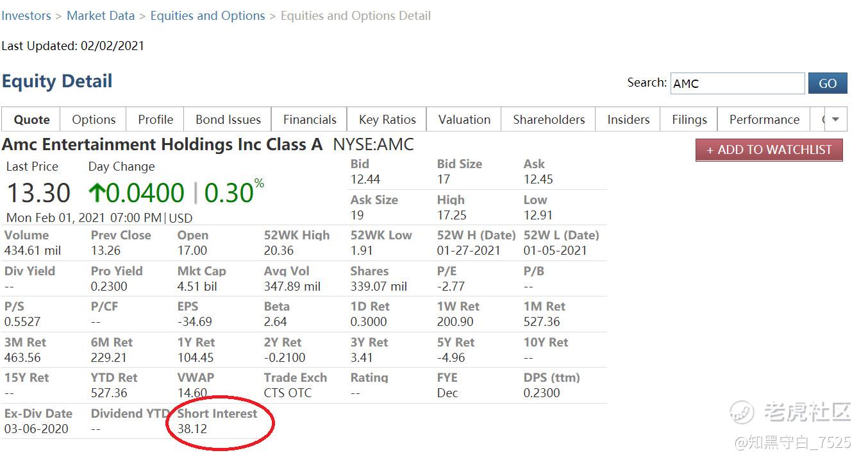
Task: View the Shareholders tab
Action: click(x=549, y=119)
